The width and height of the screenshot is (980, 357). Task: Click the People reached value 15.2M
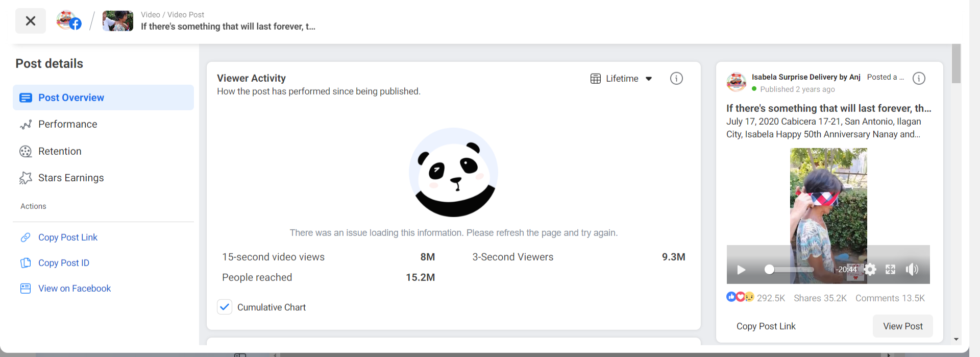pos(421,277)
